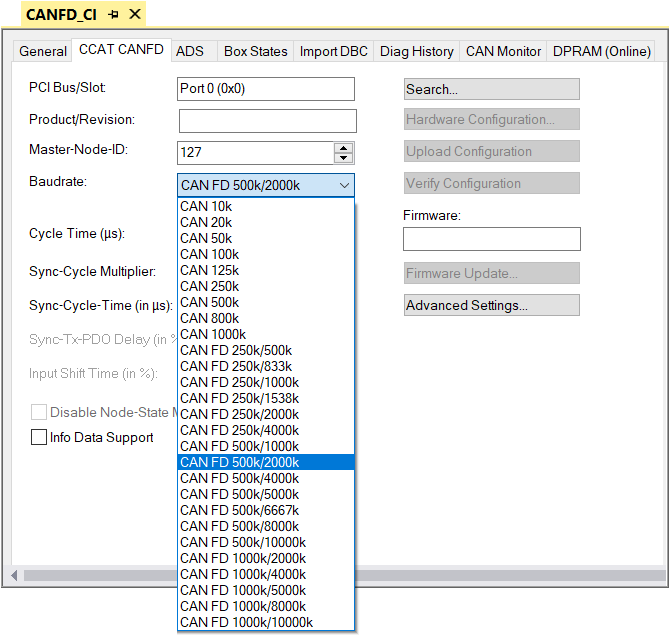Select baudrate CAN 20k

coord(266,222)
